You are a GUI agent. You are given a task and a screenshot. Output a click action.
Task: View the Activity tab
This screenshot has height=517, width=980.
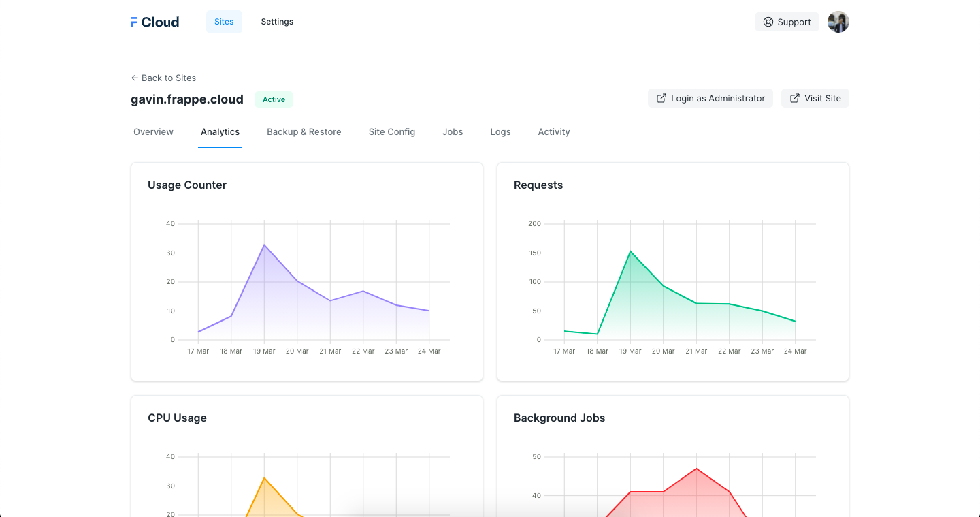[553, 132]
